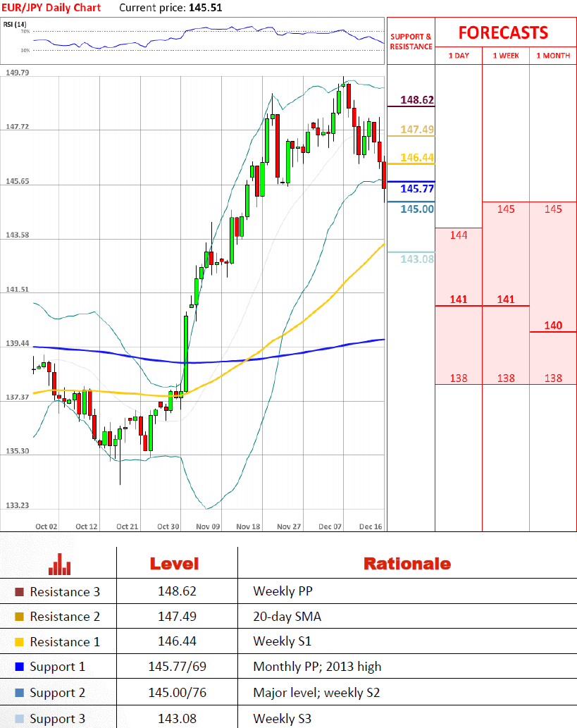The image size is (577, 728).
Task: Click the Support 3 row label
Action: [x=58, y=719]
